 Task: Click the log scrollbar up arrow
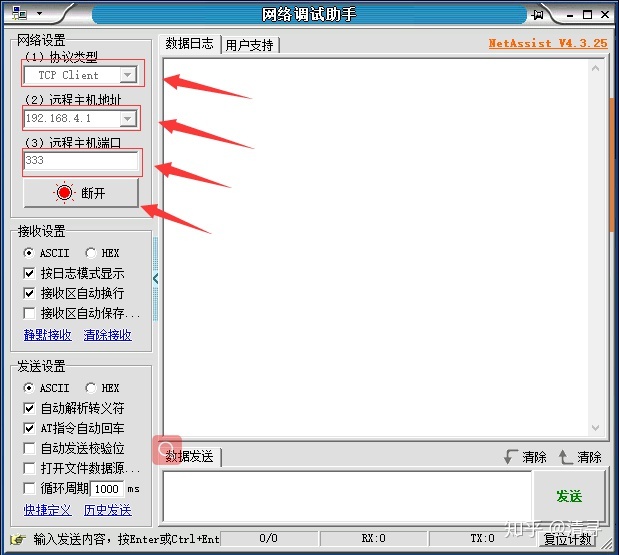pos(596,69)
